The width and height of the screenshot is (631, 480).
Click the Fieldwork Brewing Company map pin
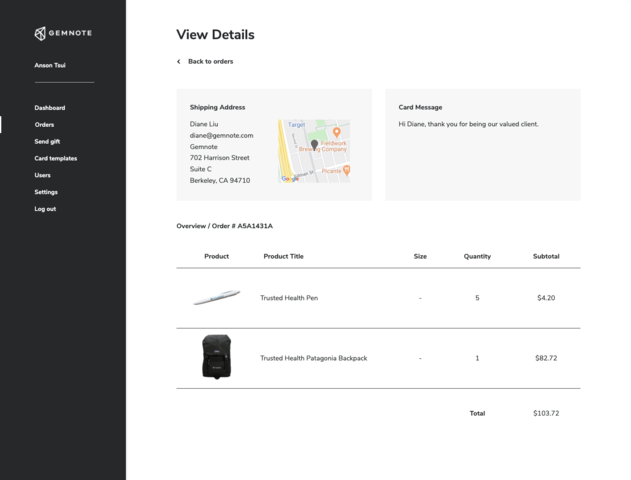(336, 132)
